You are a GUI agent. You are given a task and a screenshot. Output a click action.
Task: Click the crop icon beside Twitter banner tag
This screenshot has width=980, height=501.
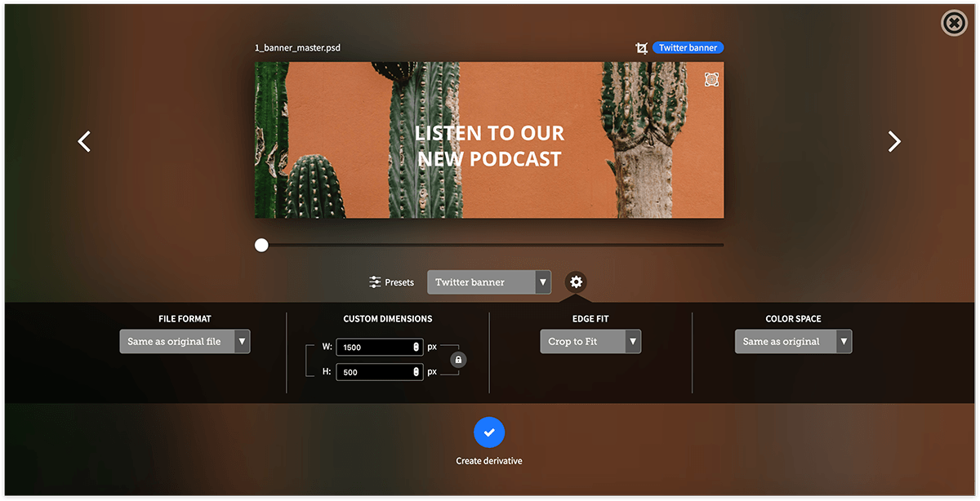point(641,48)
